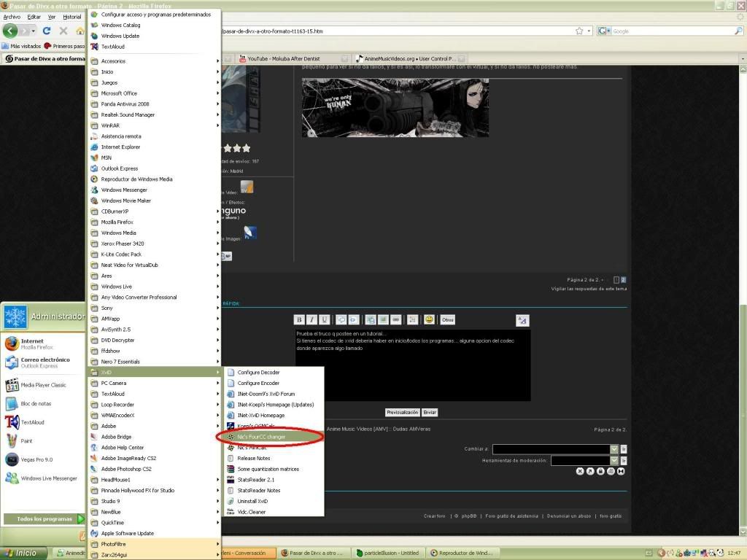Switch reply editor mode icon
This screenshot has height=560, width=747.
point(522,321)
